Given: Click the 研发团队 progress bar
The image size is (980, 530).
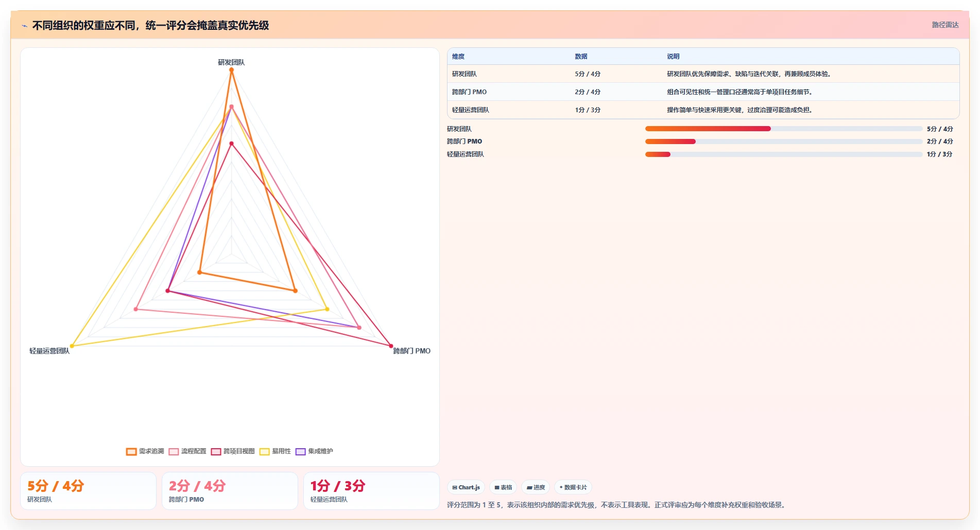Looking at the screenshot, I should [x=783, y=129].
